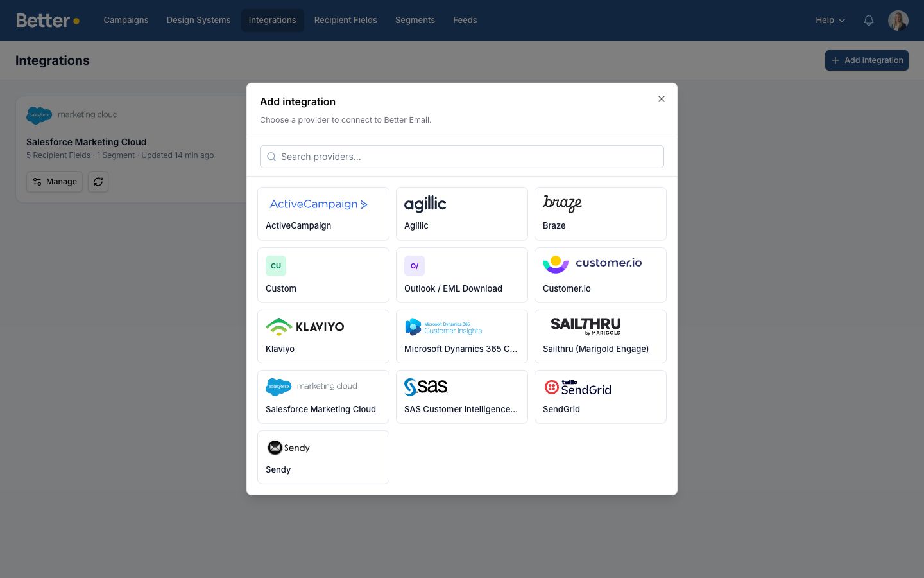Screen dimensions: 924x578
Task: Open the Recipient Fields tab
Action: [x=346, y=21]
